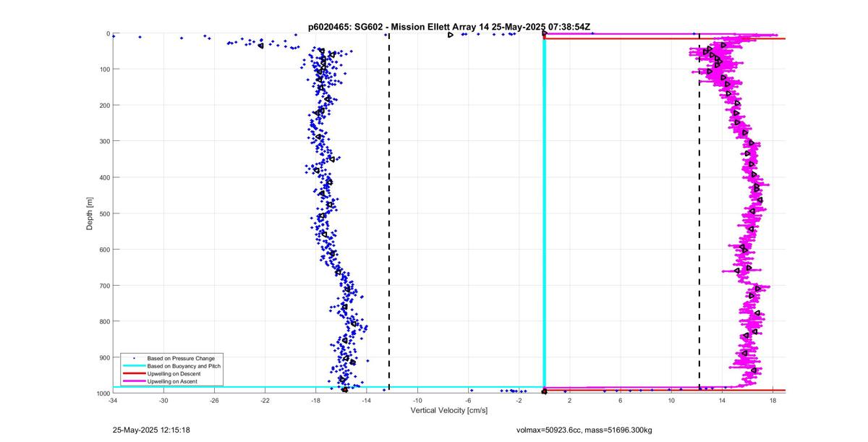Click the x-axis tick label '-34'
The height and width of the screenshot is (442, 868).
[113, 400]
